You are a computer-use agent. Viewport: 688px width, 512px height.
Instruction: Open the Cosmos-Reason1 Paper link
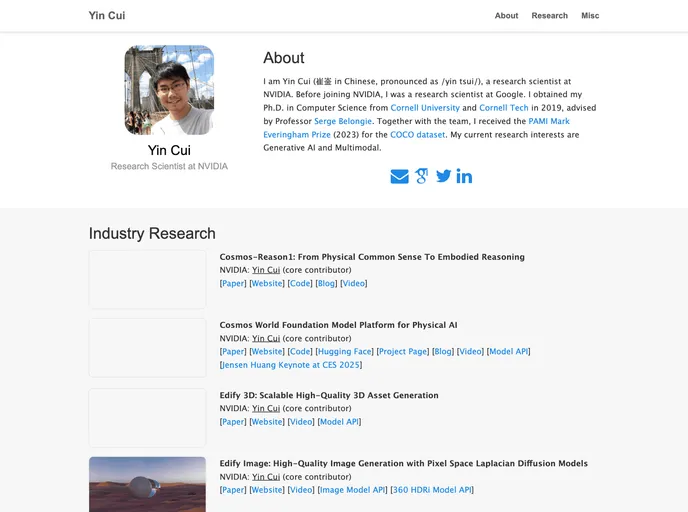pyautogui.click(x=233, y=283)
